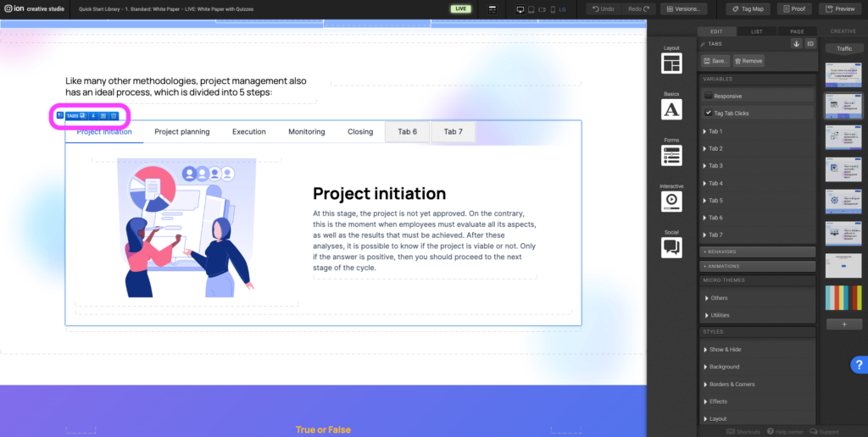Screen dimensions: 868x437
Task: Click the blue help question mark icon
Action: 858,364
